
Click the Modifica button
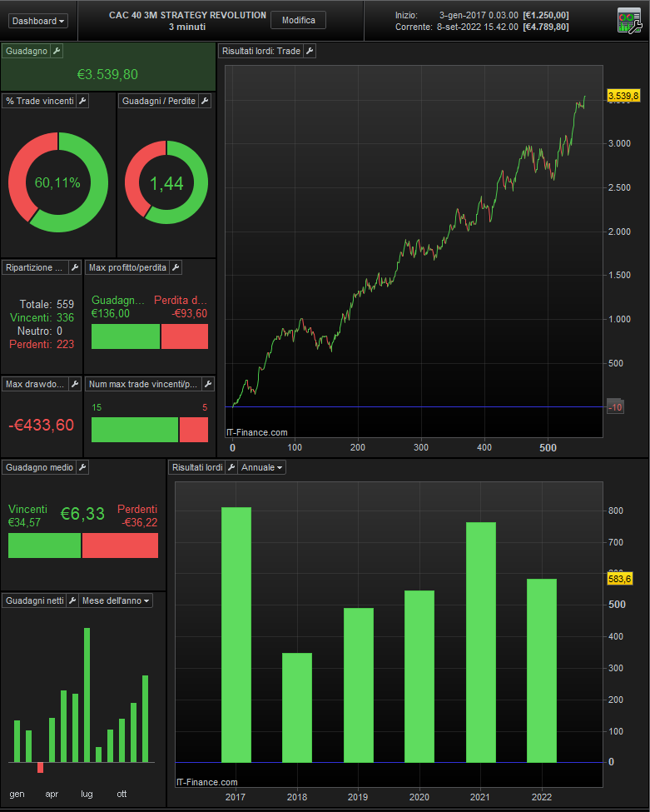pos(298,20)
